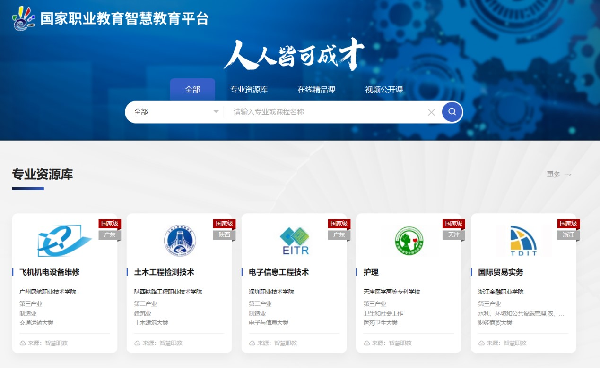The width and height of the screenshot is (600, 368).
Task: Switch to 在线精品课 tab
Action: point(316,90)
